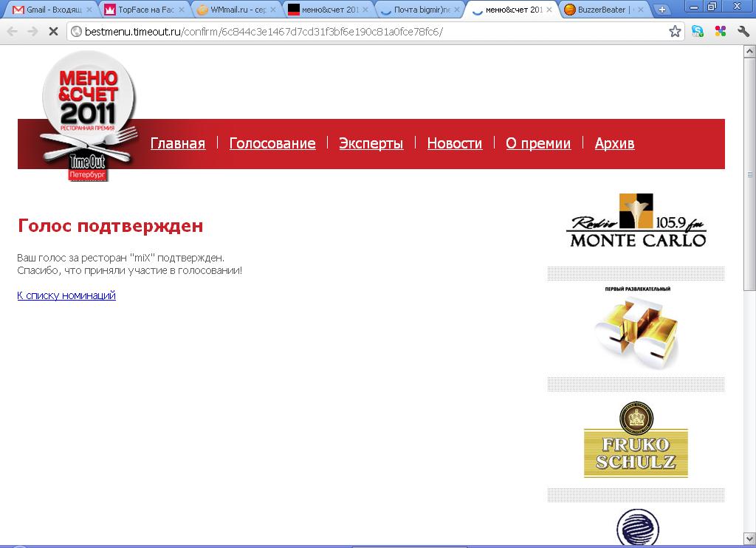Click the scrollbar down arrow
This screenshot has height=548, width=756.
(x=750, y=538)
